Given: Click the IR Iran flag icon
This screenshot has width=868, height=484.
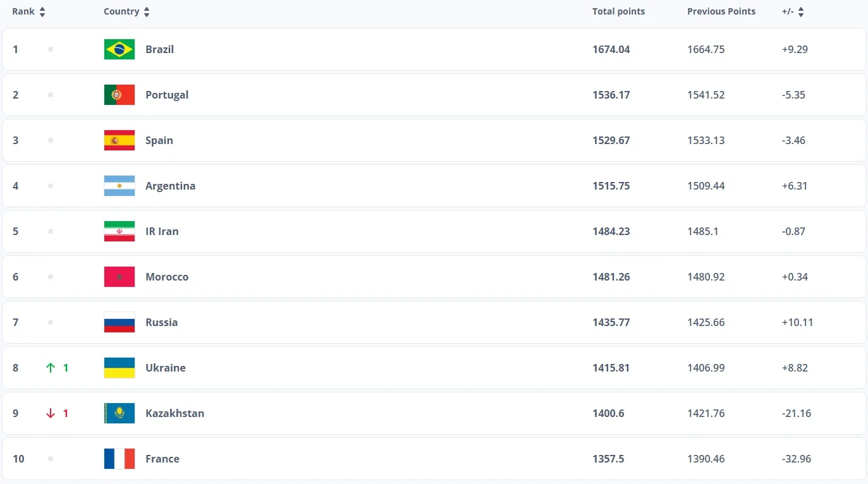Looking at the screenshot, I should click(x=119, y=231).
